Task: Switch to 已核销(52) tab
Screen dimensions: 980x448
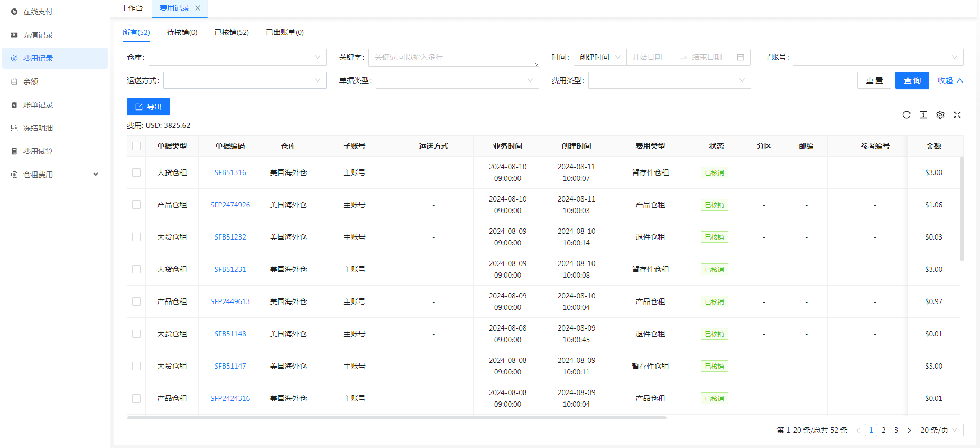Action: tap(232, 32)
